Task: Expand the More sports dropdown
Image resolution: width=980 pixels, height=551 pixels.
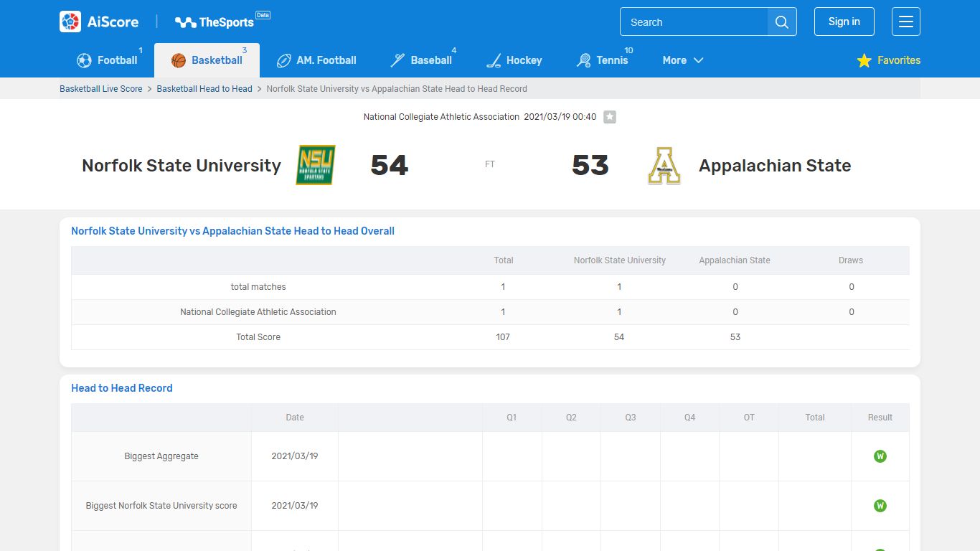Action: pyautogui.click(x=683, y=60)
